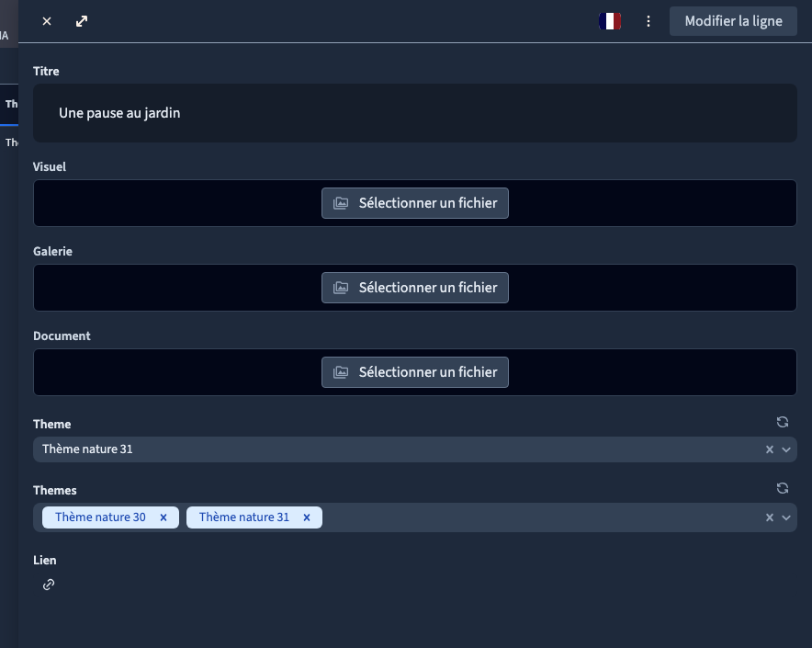The height and width of the screenshot is (648, 812).
Task: Click the Visuel field label
Action: (x=50, y=167)
